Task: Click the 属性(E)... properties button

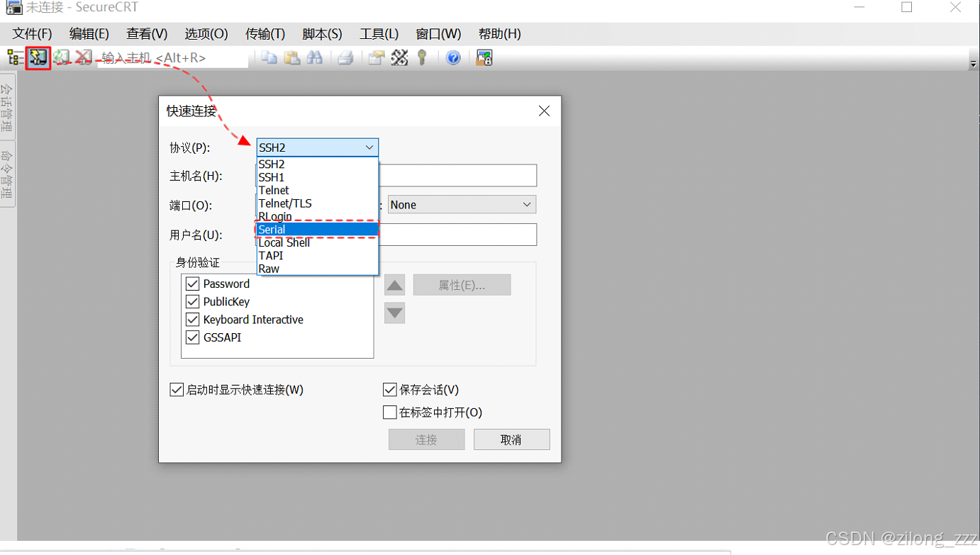Action: click(x=462, y=285)
